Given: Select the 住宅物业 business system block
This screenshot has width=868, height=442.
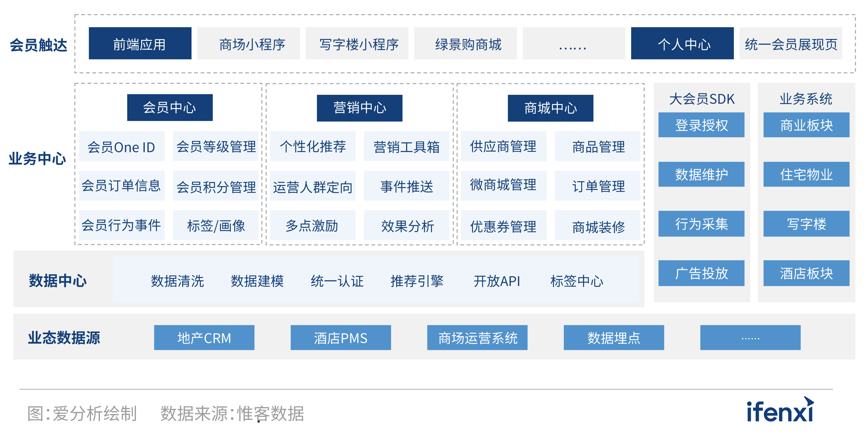Looking at the screenshot, I should [806, 174].
